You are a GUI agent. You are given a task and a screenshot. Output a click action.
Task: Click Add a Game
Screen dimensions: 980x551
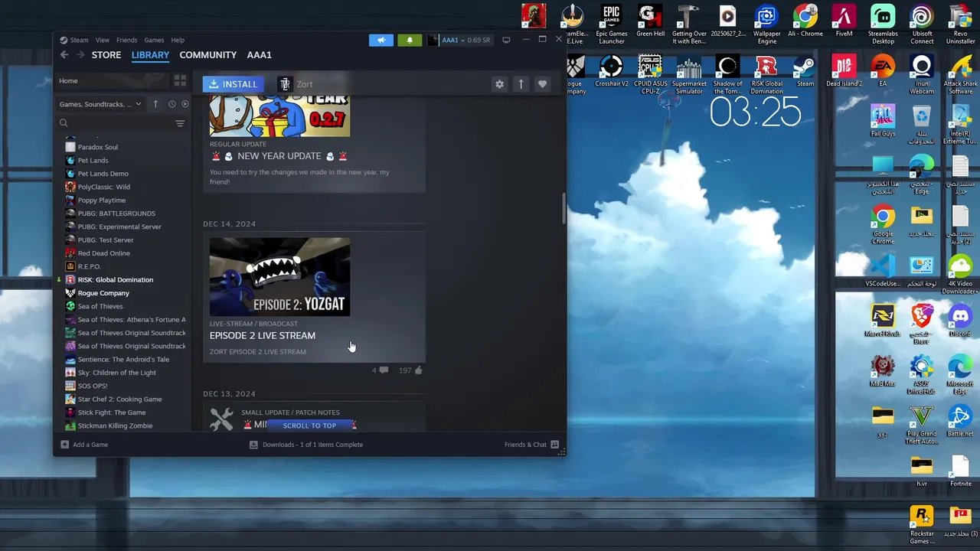84,445
